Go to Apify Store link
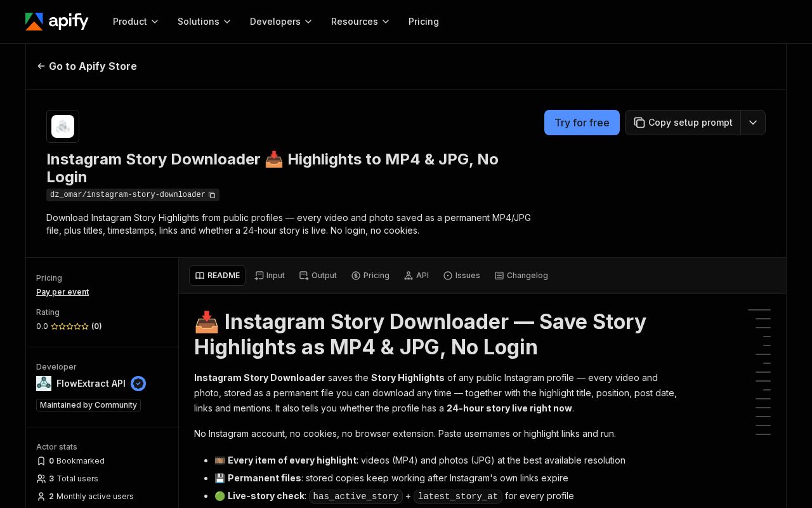 pos(87,66)
